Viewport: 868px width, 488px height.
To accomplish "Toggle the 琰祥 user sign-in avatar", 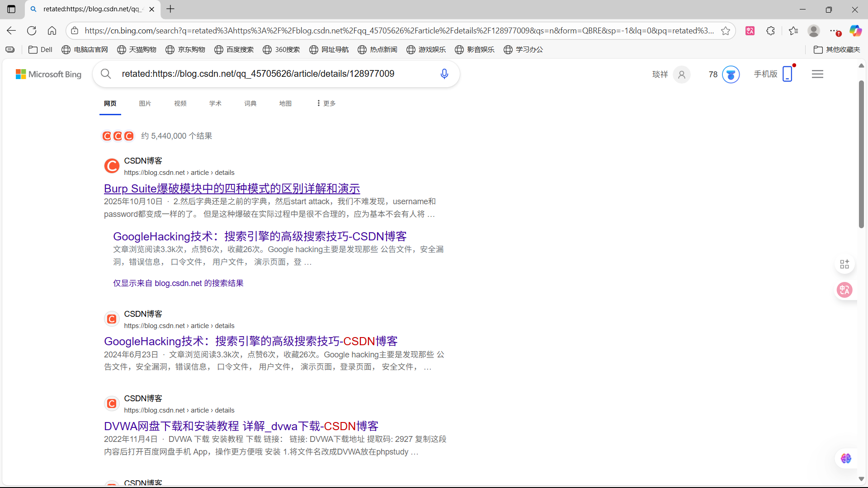I will coord(670,74).
